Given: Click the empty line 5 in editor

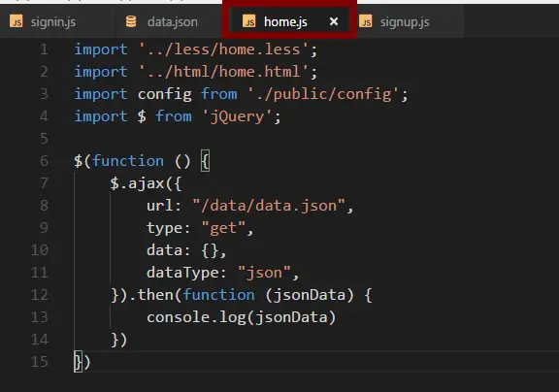Looking at the screenshot, I should coord(285,139).
